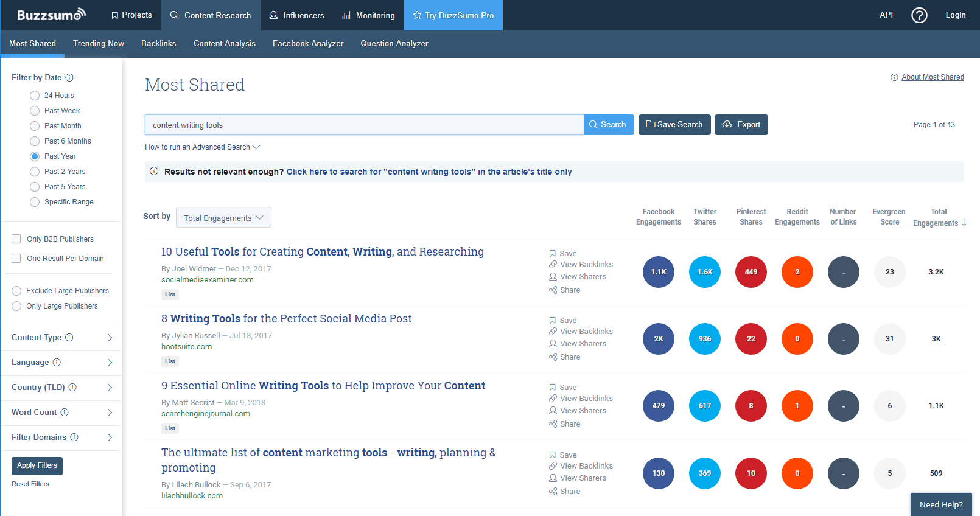This screenshot has width=980, height=516.
Task: Open the About Most Shared link
Action: click(933, 77)
